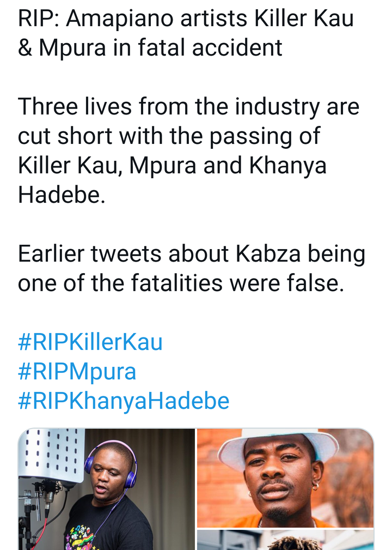
Task: Open the partially visible bottom-right photo
Action: [285, 540]
